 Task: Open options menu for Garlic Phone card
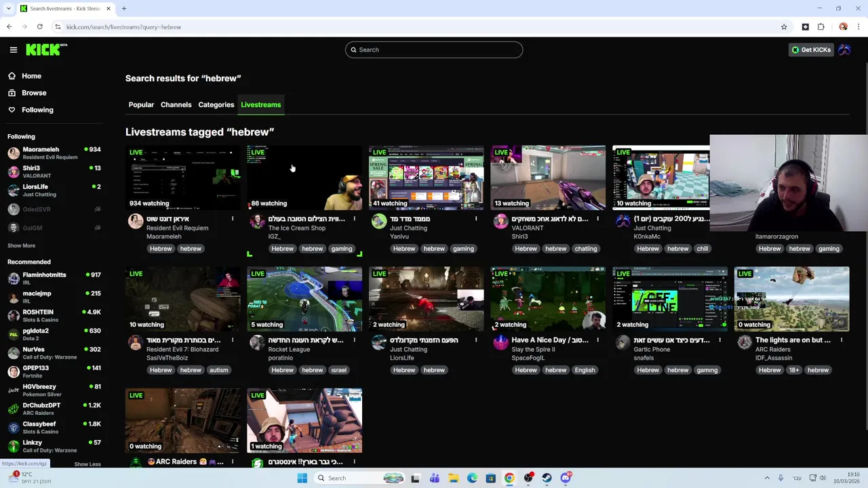(719, 340)
